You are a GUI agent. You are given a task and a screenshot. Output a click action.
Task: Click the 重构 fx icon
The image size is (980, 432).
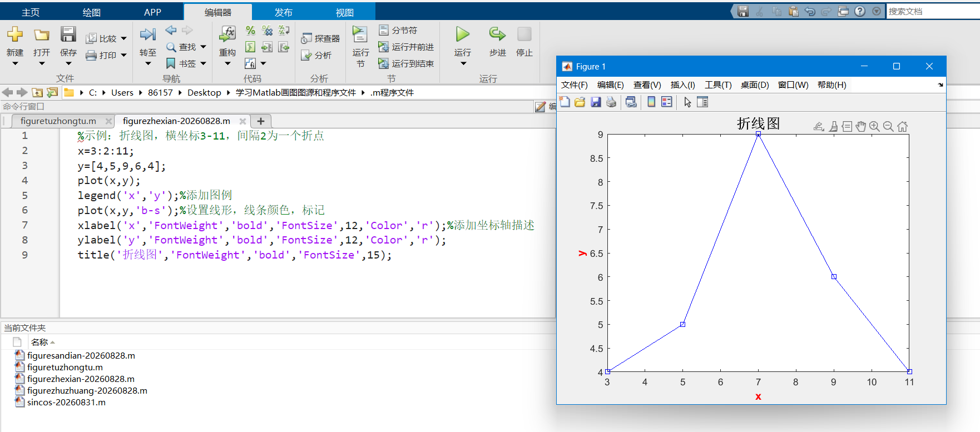227,34
